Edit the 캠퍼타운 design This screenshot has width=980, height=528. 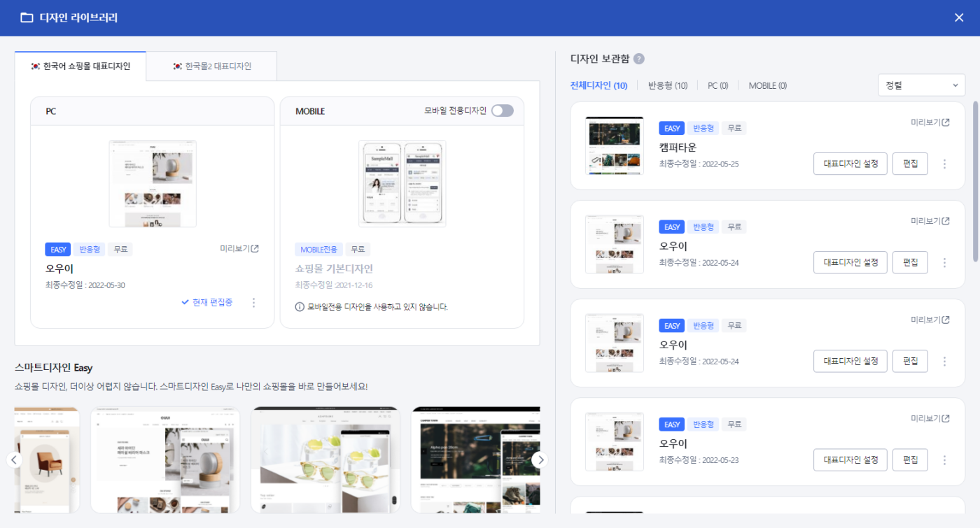tap(910, 164)
